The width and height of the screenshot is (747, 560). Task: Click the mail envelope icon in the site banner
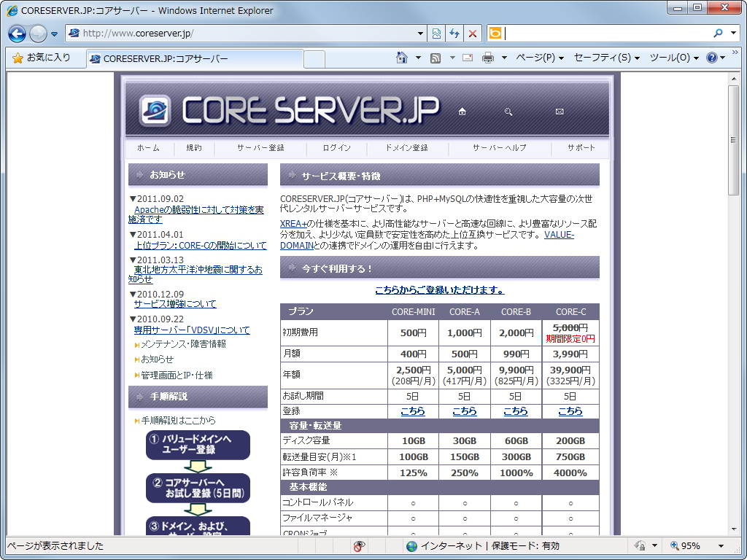[560, 111]
